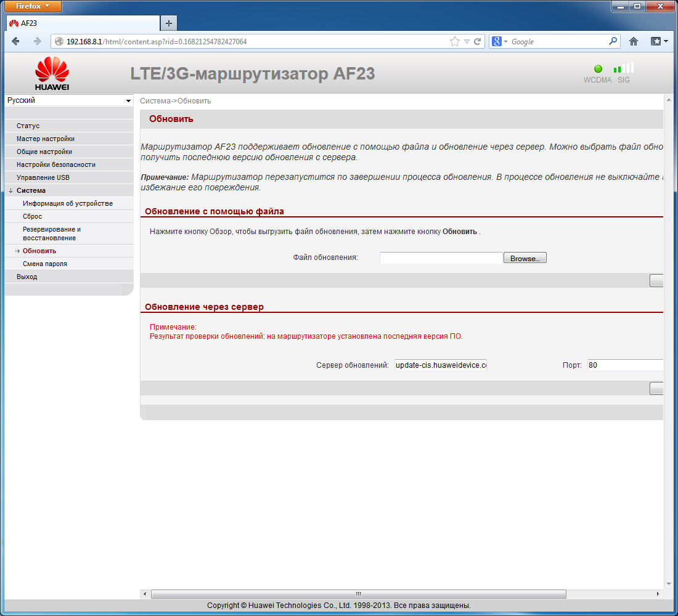Click the Huawei logo
This screenshot has height=616, width=678.
(52, 73)
